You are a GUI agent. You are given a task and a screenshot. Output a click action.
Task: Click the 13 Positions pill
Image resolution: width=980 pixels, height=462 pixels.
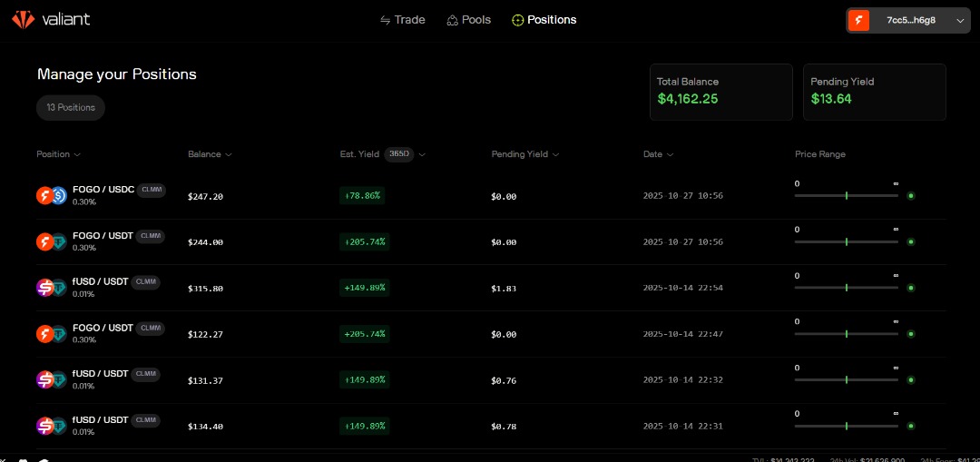[x=71, y=107]
